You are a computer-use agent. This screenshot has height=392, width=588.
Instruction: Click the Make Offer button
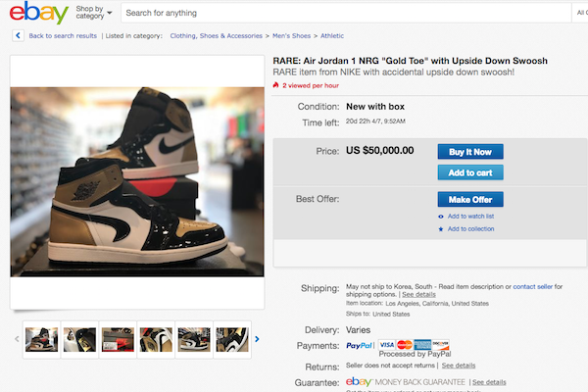click(469, 199)
